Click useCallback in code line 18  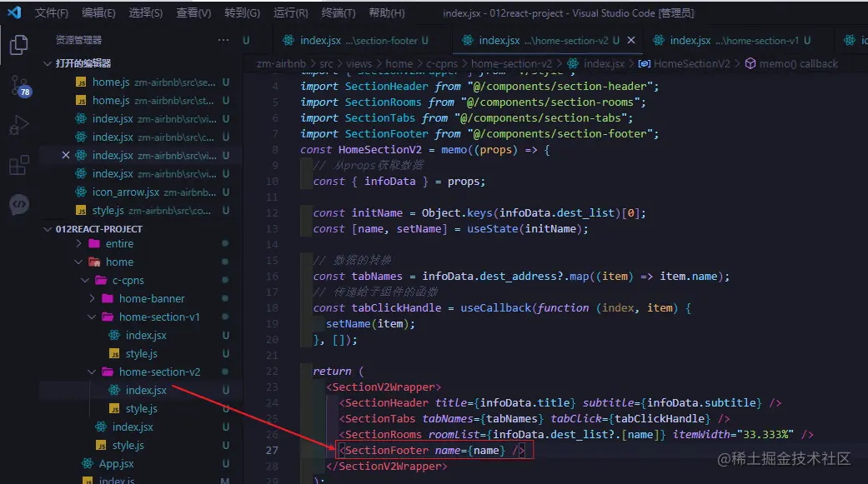[x=496, y=307]
